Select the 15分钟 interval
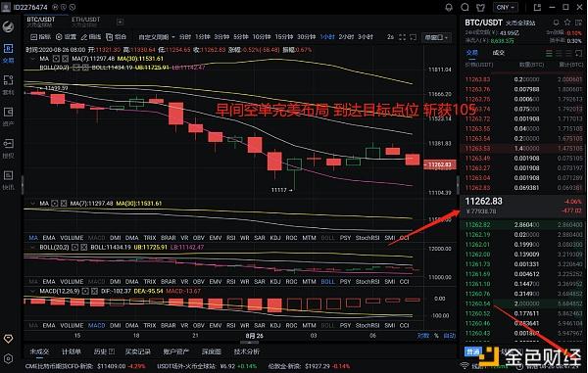 click(x=284, y=36)
